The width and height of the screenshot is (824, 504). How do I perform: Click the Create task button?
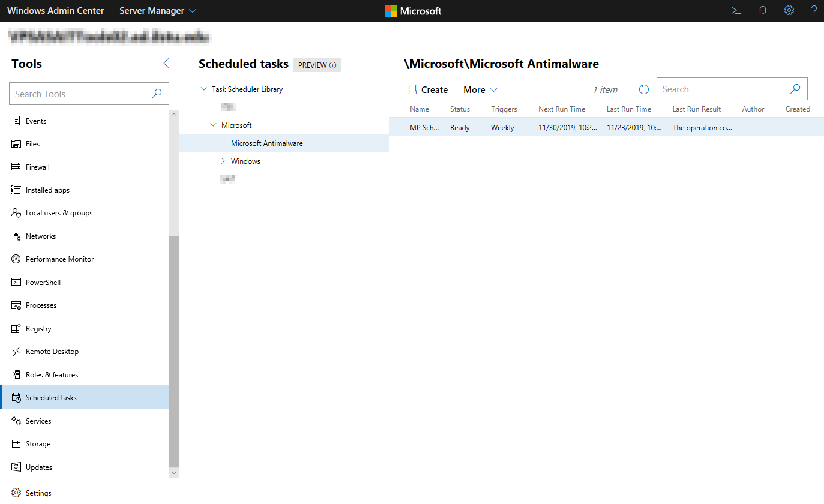coord(427,90)
